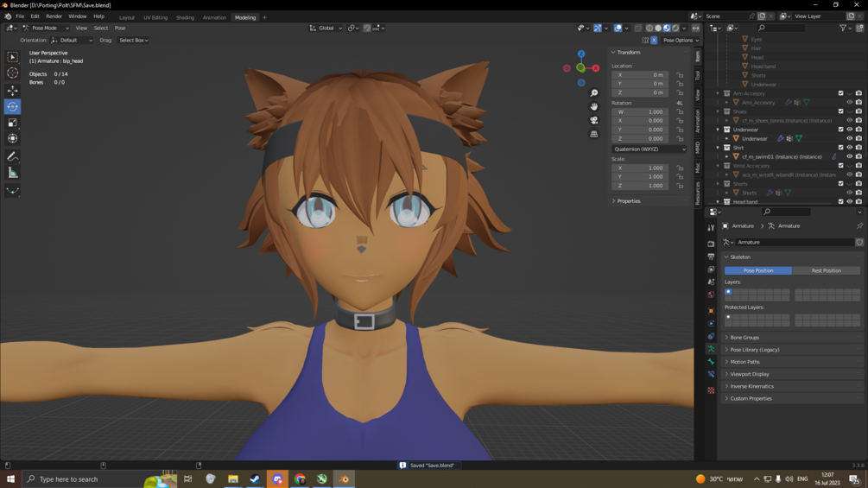This screenshot has height=488, width=868.
Task: Open Steam from the Windows taskbar
Action: pos(255,479)
